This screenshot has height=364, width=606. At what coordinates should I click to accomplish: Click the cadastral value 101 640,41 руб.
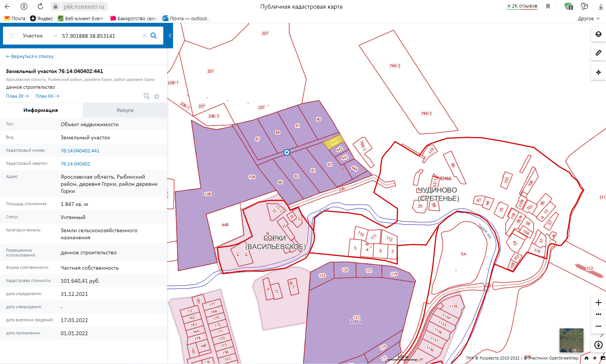[80, 281]
